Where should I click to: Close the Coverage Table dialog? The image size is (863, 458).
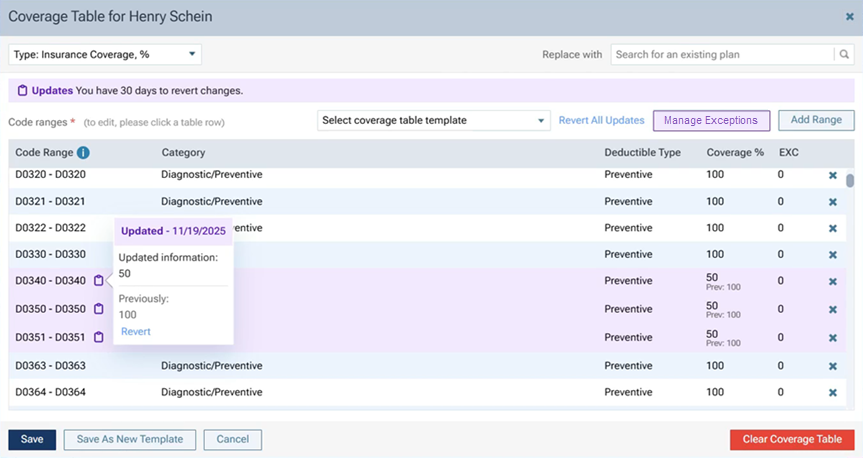pos(849,17)
